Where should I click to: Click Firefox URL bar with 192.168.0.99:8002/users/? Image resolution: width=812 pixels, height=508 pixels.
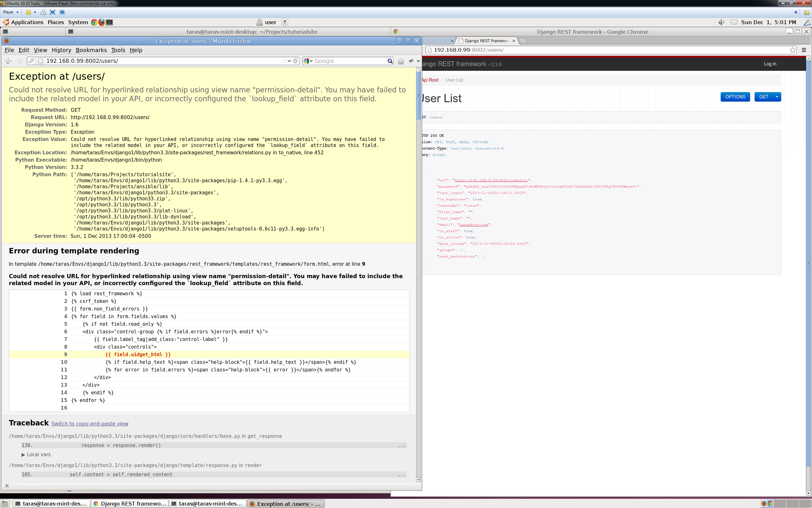click(x=163, y=61)
